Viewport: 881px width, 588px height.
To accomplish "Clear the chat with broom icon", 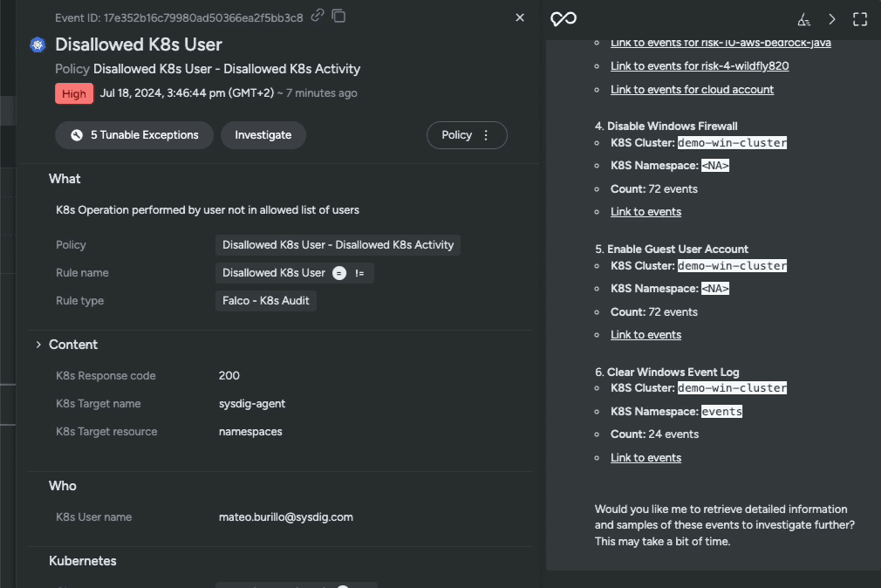I will [804, 20].
